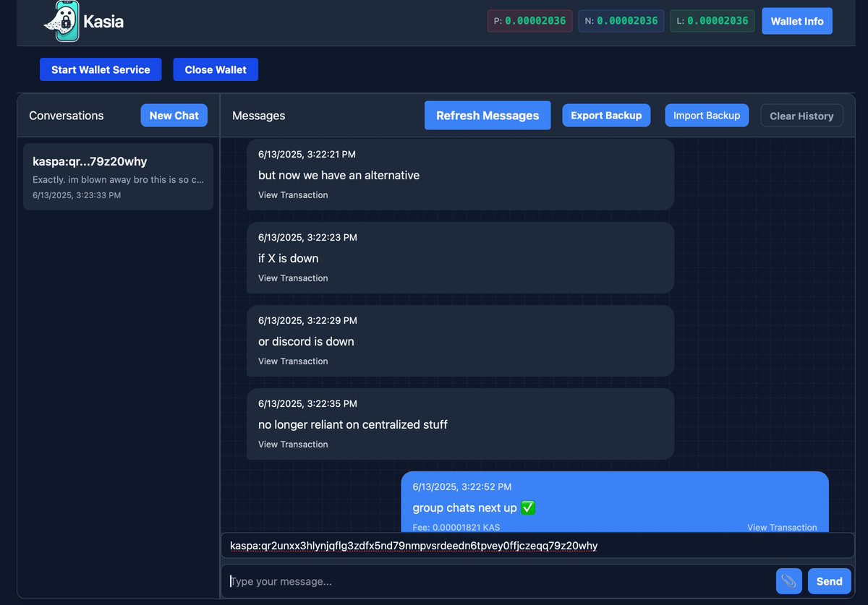
Task: Click the N balance indicator
Action: click(x=621, y=20)
